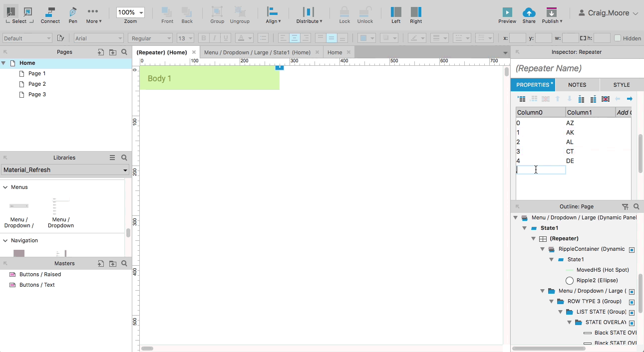Screen dimensions: 644x352
Task: Click the search icon in Outline panel
Action: (x=637, y=206)
